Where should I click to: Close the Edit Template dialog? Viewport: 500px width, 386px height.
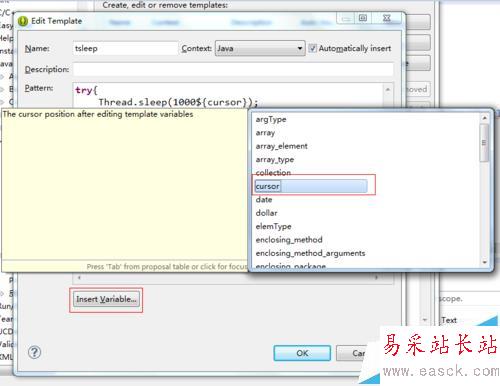click(387, 18)
